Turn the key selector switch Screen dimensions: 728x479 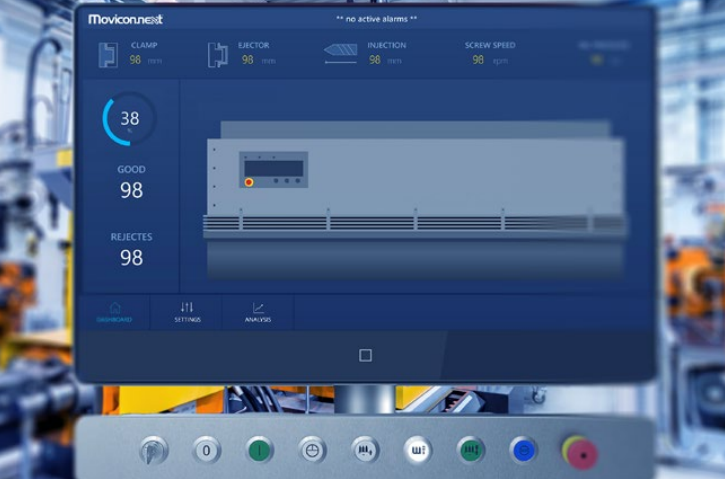[x=153, y=451]
